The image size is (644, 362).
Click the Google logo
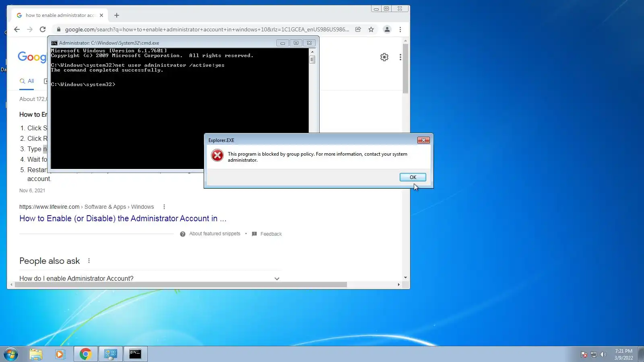point(32,57)
